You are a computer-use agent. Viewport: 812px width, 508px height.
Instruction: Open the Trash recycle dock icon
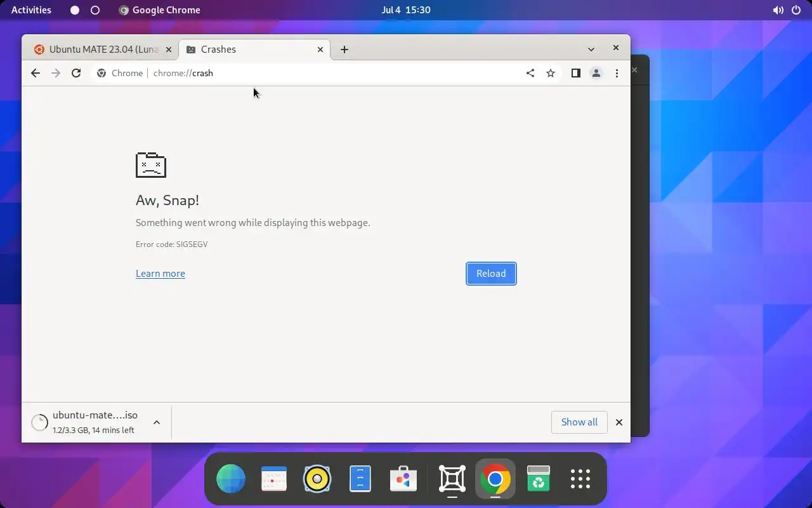coord(538,479)
